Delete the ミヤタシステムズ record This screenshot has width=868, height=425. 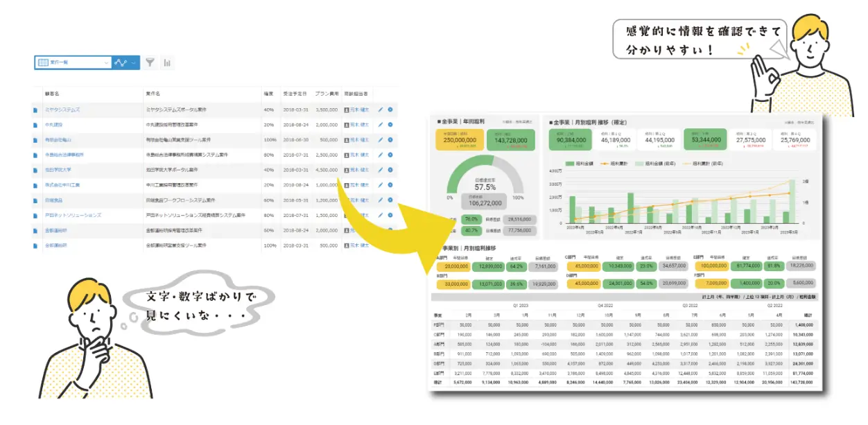pyautogui.click(x=390, y=110)
